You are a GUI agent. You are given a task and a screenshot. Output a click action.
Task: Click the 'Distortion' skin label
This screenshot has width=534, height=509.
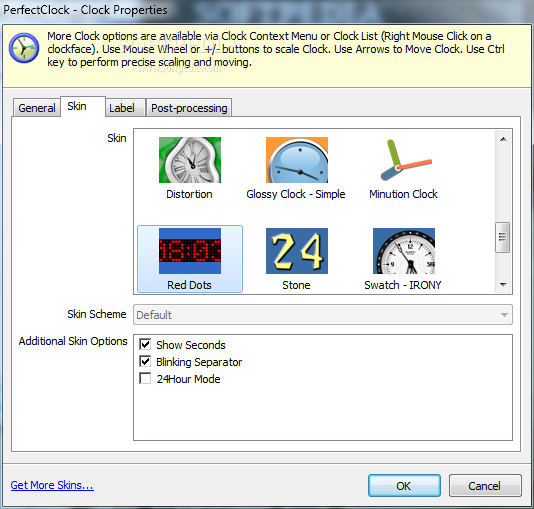189,194
